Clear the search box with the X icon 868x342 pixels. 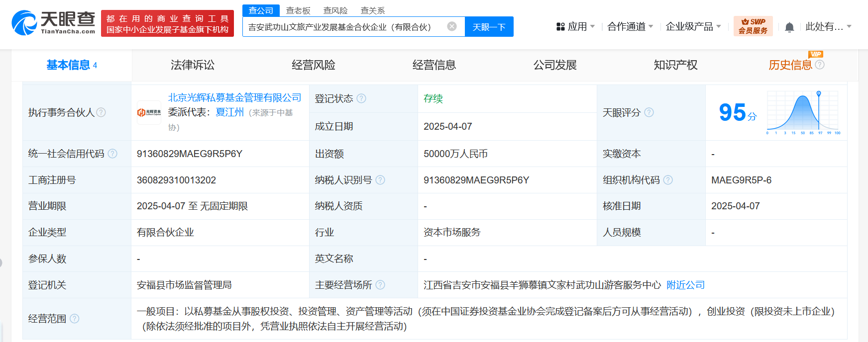click(452, 26)
